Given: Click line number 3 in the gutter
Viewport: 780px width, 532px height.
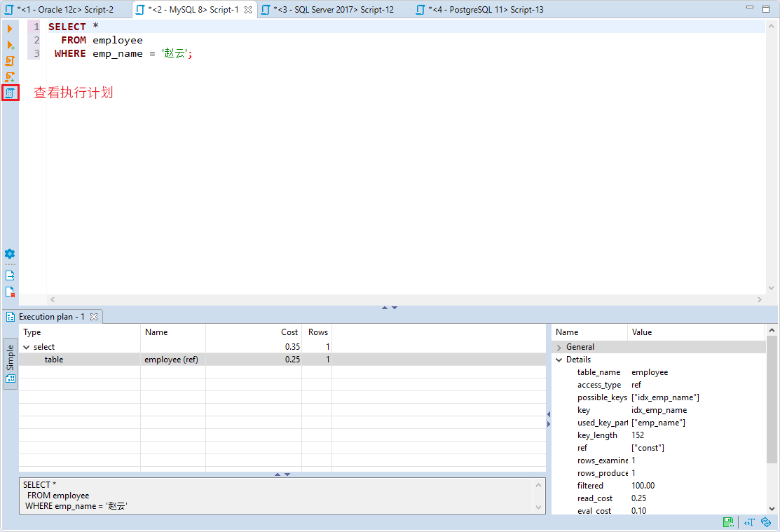Looking at the screenshot, I should pyautogui.click(x=36, y=53).
